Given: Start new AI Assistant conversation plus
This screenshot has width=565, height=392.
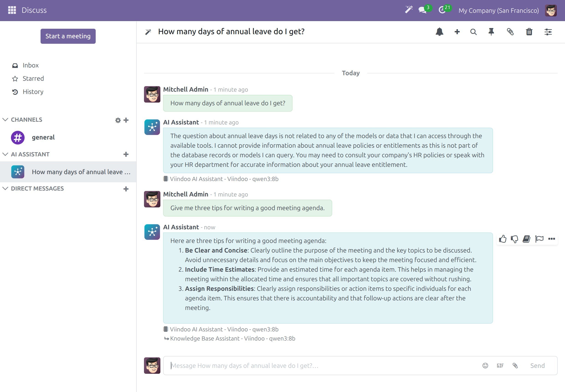Looking at the screenshot, I should [126, 154].
